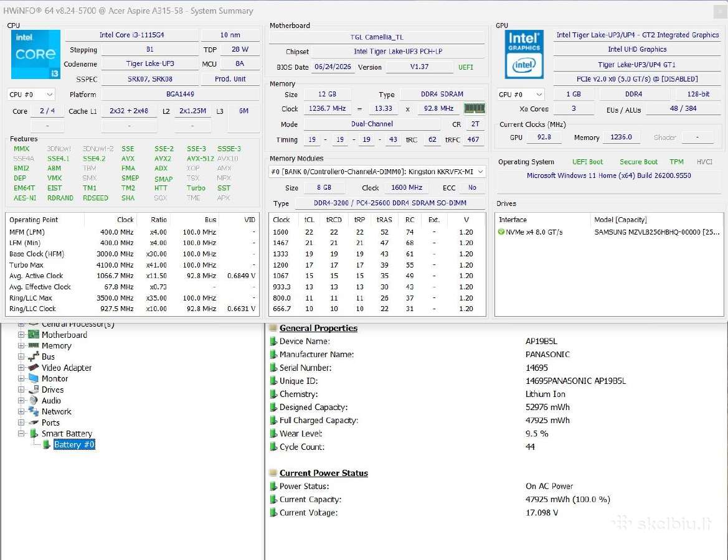Image resolution: width=728 pixels, height=560 pixels.
Task: Click the Battery #0 battery icon
Action: coord(47,444)
